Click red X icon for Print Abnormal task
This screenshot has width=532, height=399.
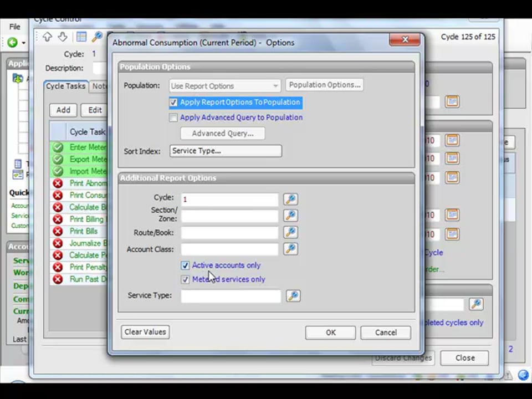(58, 183)
